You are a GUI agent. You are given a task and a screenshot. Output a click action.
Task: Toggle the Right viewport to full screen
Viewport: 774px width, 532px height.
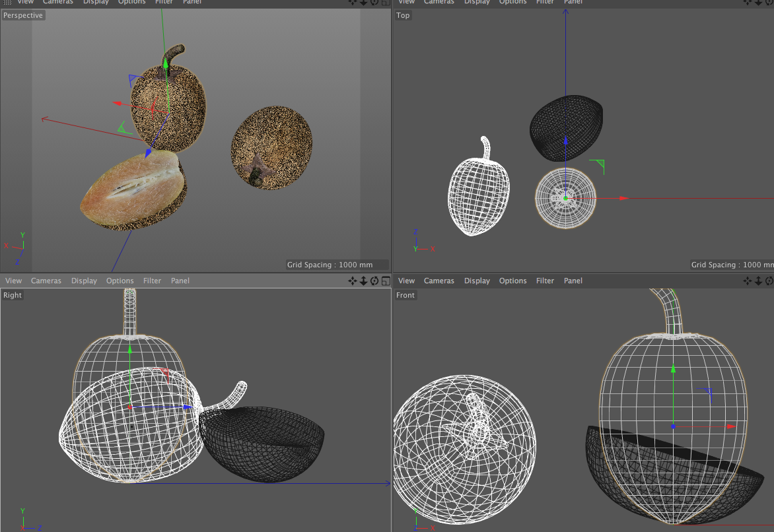coord(385,281)
